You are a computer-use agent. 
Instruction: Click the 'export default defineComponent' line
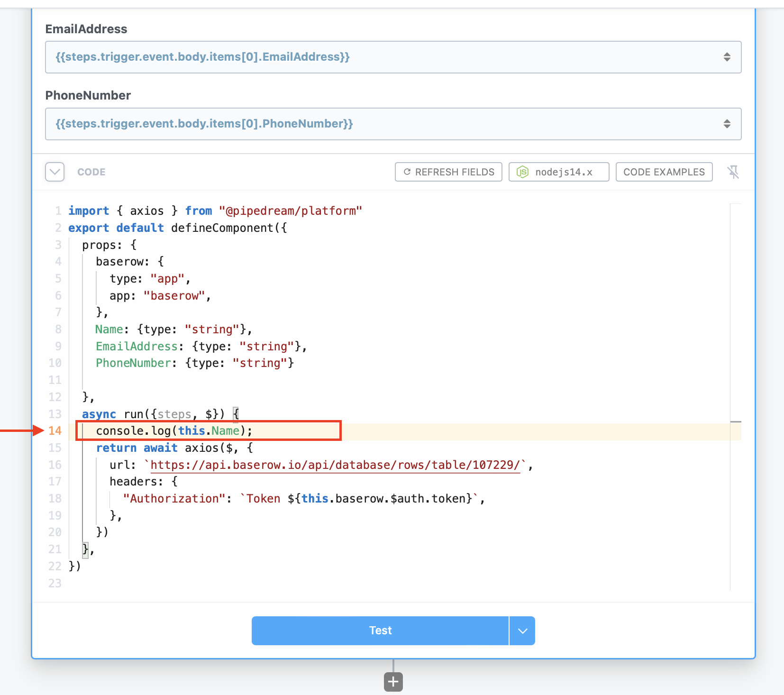point(178,228)
